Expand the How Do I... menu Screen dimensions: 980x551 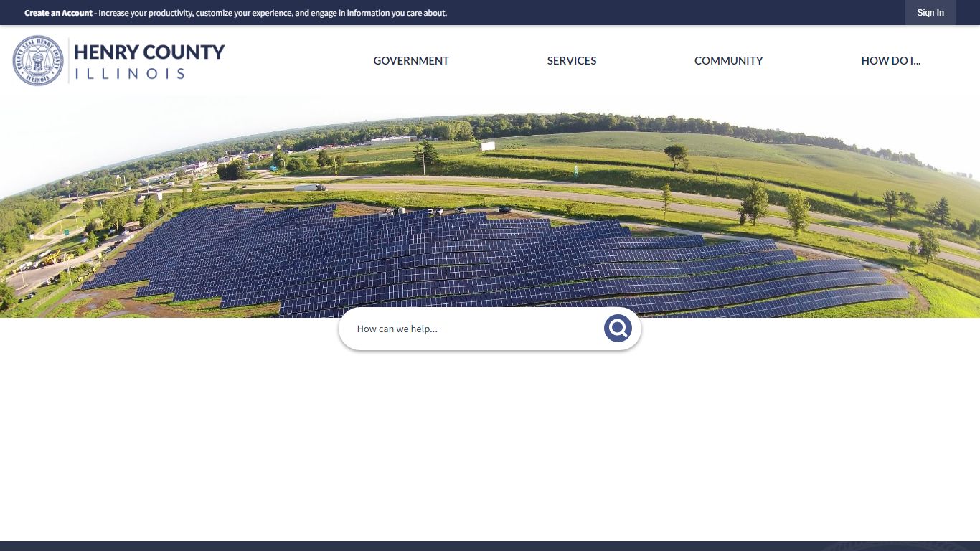click(x=891, y=61)
